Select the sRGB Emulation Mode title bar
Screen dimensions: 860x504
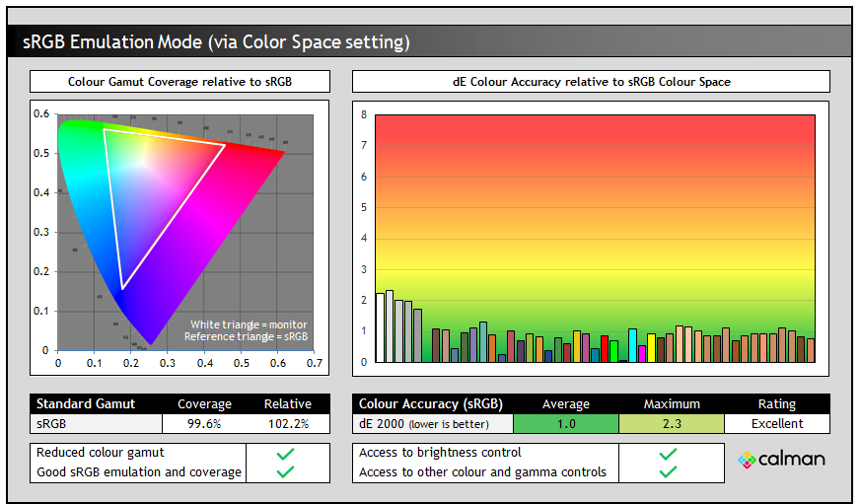[430, 41]
